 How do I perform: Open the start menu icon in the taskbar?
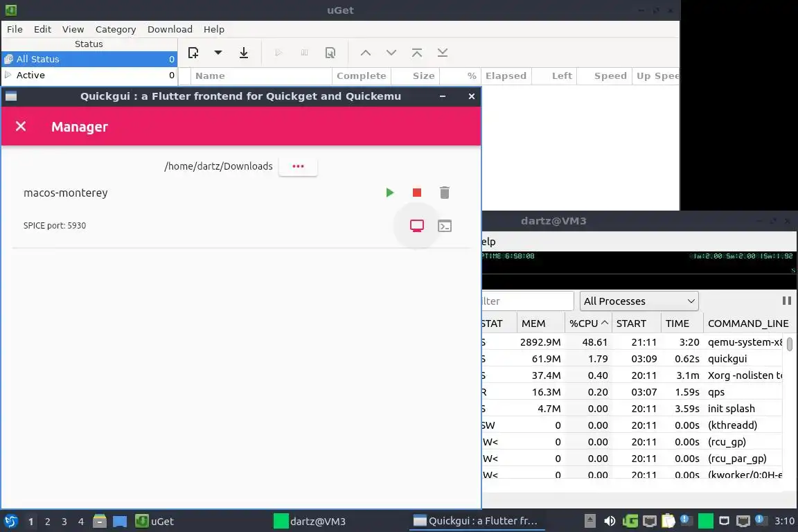(10, 521)
